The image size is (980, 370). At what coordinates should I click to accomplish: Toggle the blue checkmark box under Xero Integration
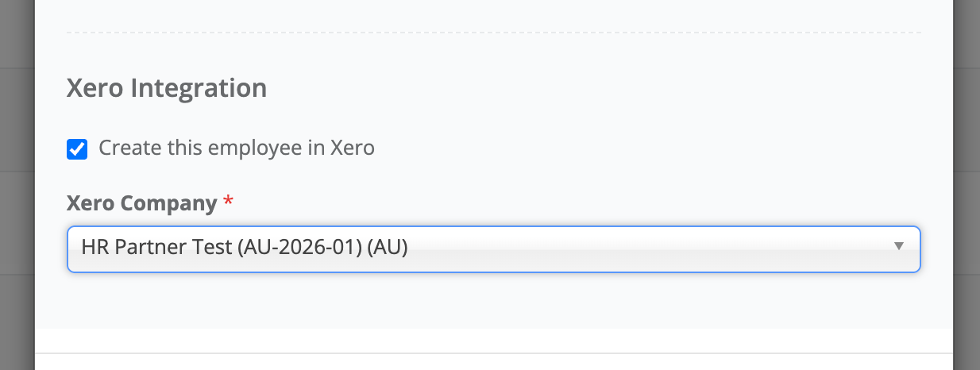click(x=77, y=148)
